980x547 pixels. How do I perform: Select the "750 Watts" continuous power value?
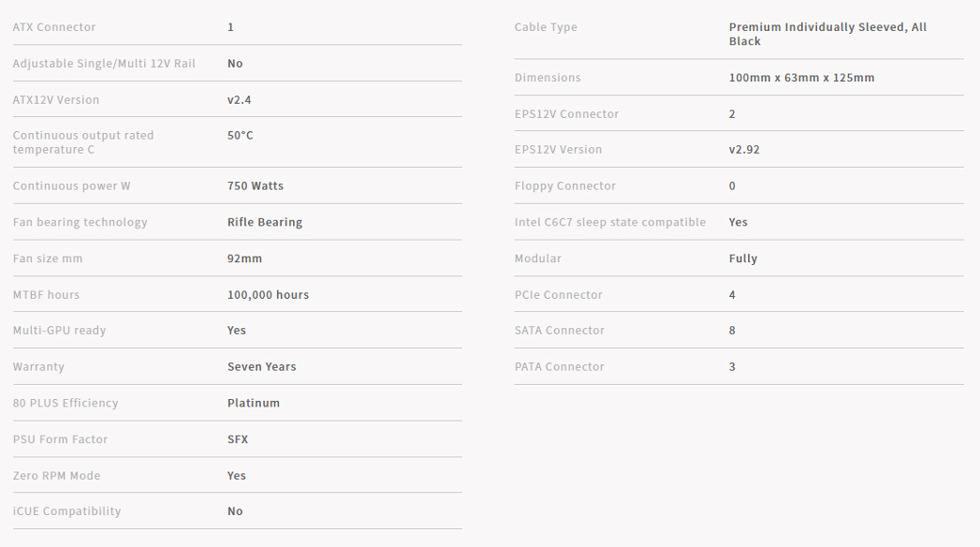coord(255,186)
